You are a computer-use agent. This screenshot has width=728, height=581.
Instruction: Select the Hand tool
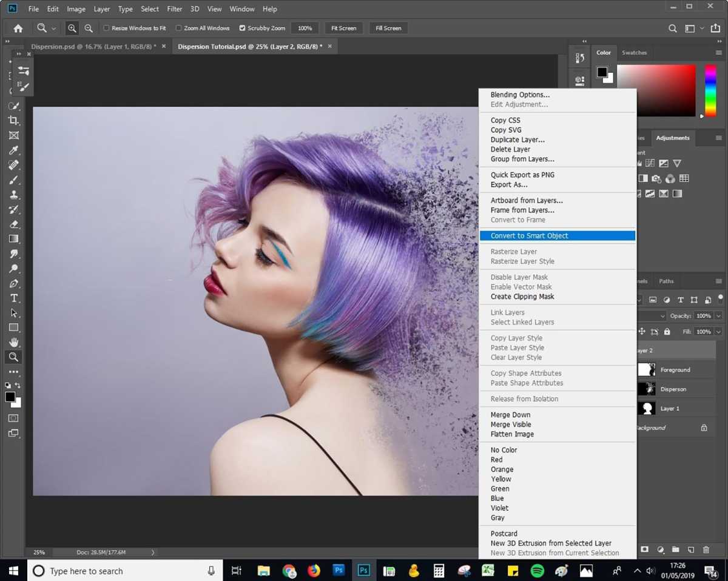click(x=13, y=342)
